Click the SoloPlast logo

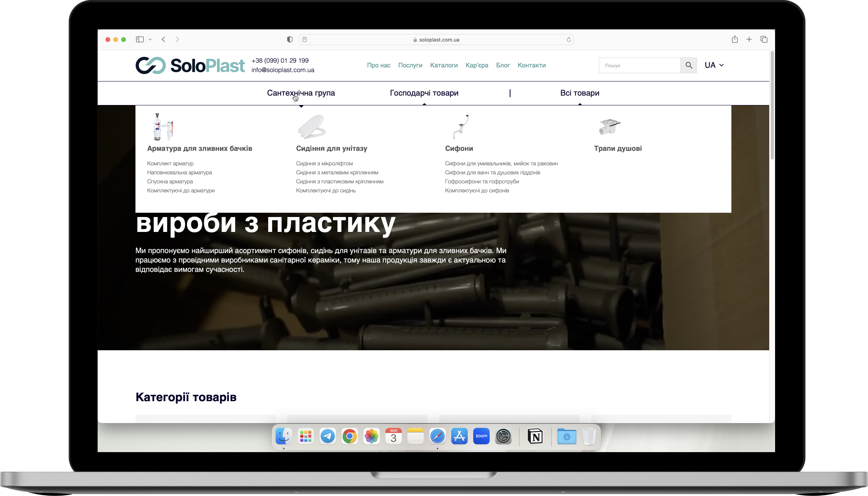pos(190,65)
